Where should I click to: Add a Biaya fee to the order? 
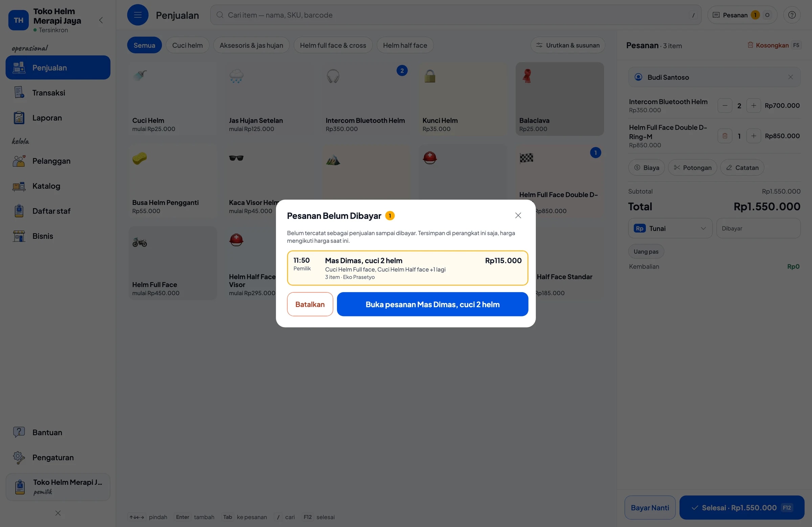click(647, 167)
